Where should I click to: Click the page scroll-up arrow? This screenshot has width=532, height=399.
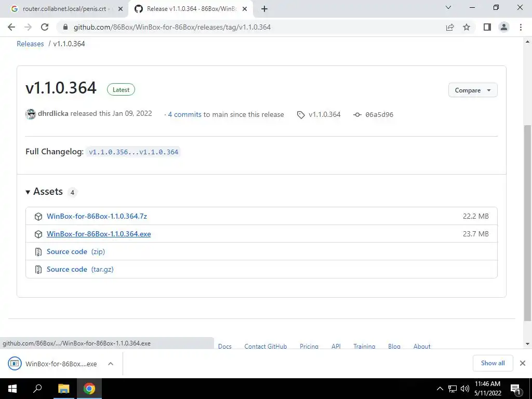tap(527, 42)
